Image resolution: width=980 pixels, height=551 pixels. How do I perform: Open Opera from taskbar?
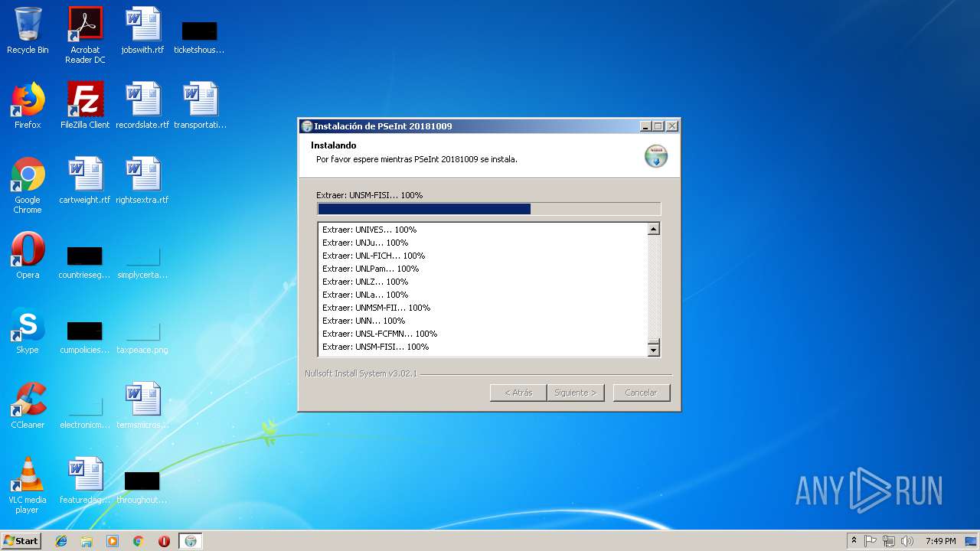tap(164, 541)
